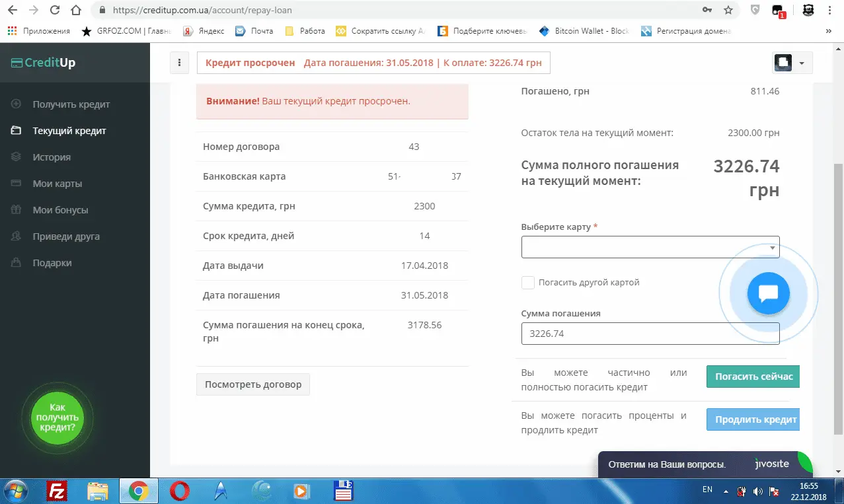Bookmark this page with the star icon
This screenshot has height=504, width=844.
tap(728, 10)
